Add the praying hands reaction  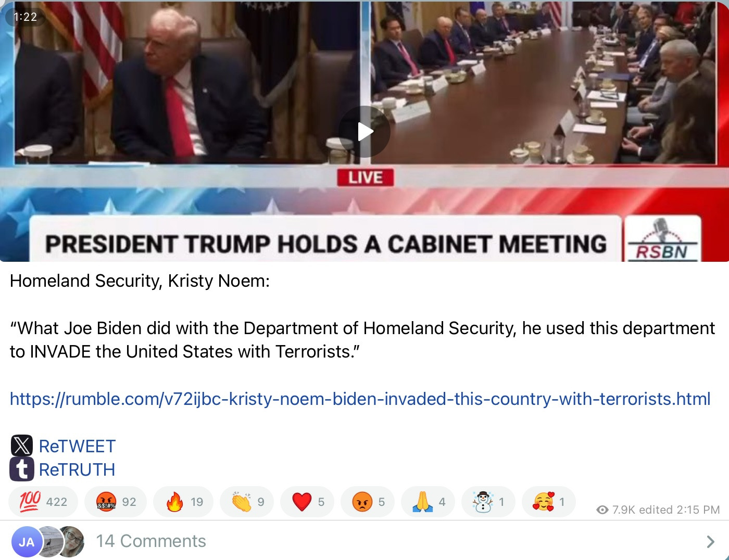[428, 502]
